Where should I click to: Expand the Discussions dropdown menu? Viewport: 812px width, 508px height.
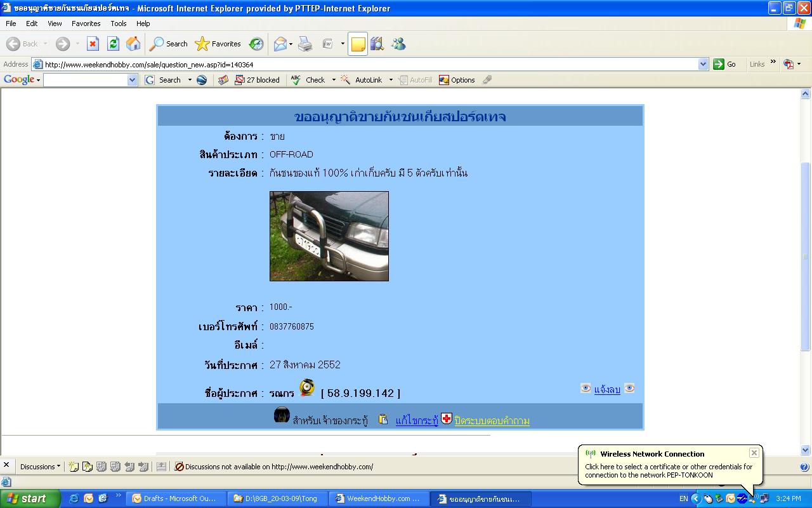point(41,466)
